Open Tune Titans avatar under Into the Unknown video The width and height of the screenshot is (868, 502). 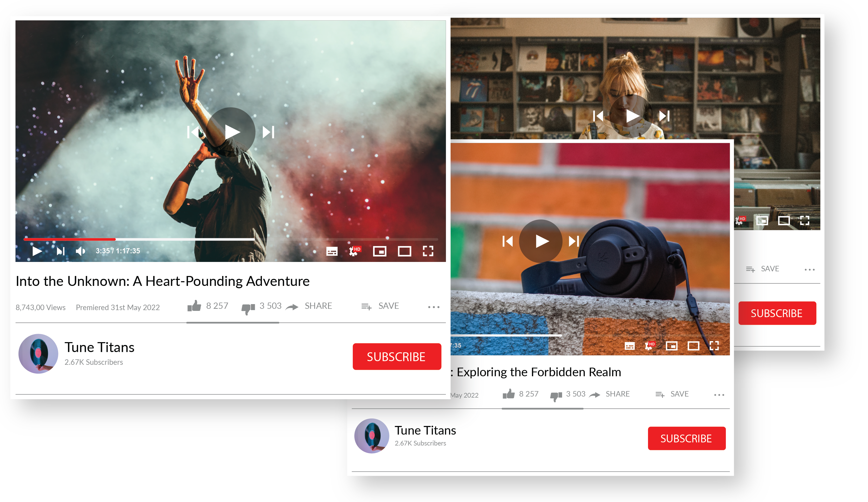coord(38,354)
